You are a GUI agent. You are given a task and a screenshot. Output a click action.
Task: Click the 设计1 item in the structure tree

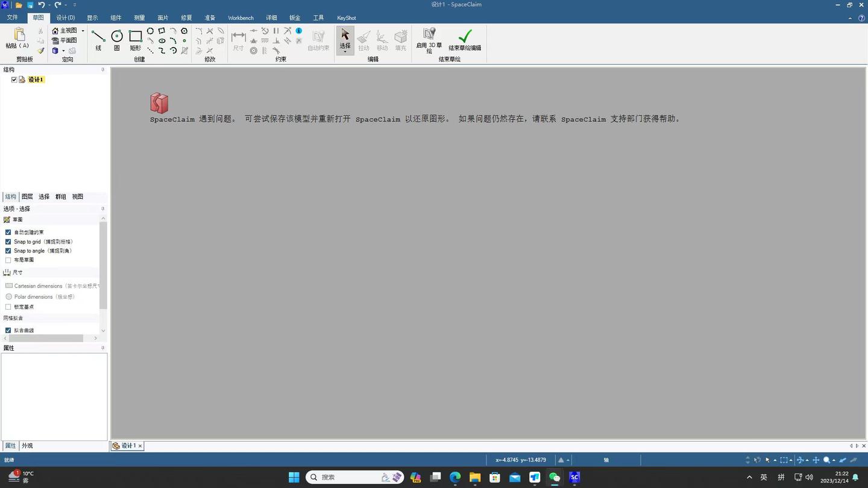[x=35, y=79]
